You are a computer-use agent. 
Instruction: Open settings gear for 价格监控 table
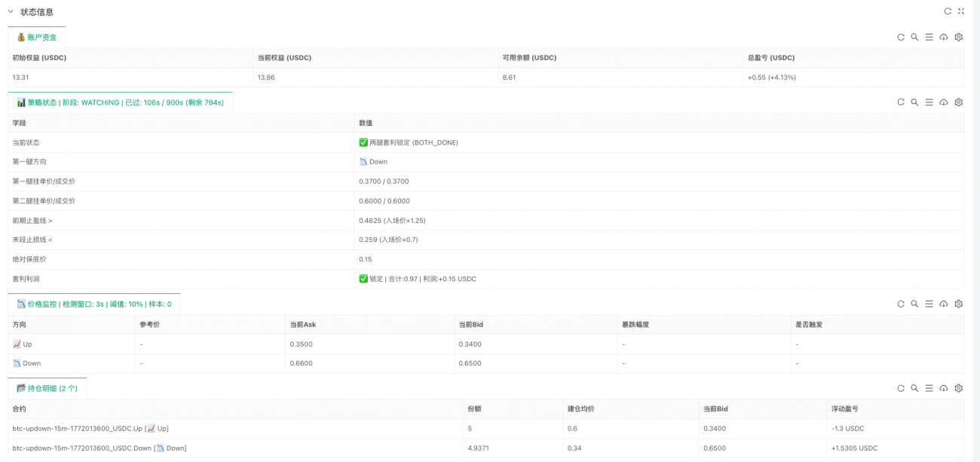pos(959,304)
